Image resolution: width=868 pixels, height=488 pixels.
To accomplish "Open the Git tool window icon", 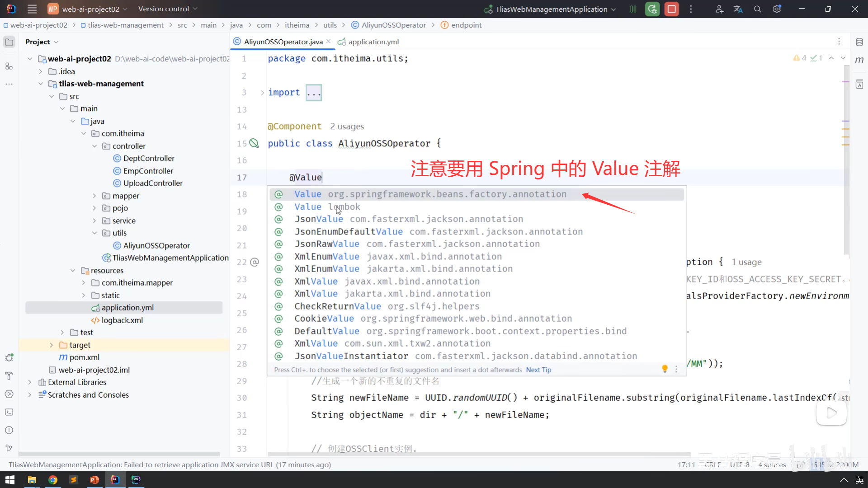I will (9, 448).
